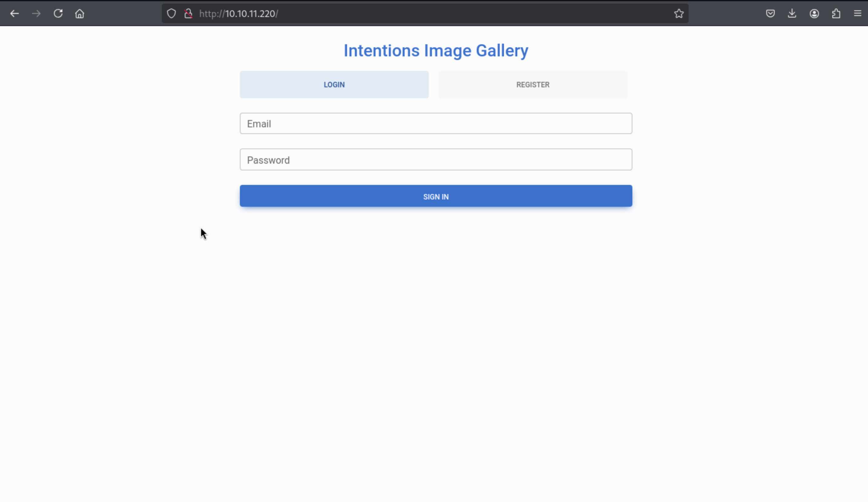Switch to the Login tab

(334, 85)
